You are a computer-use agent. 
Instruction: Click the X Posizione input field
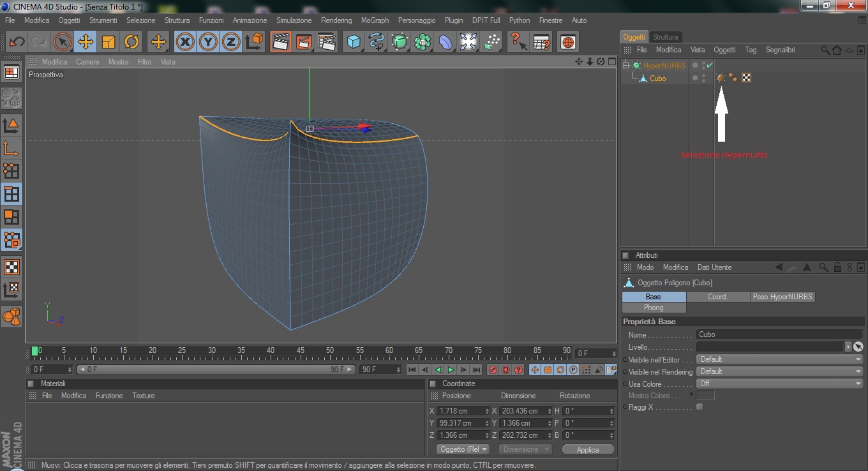[x=461, y=411]
